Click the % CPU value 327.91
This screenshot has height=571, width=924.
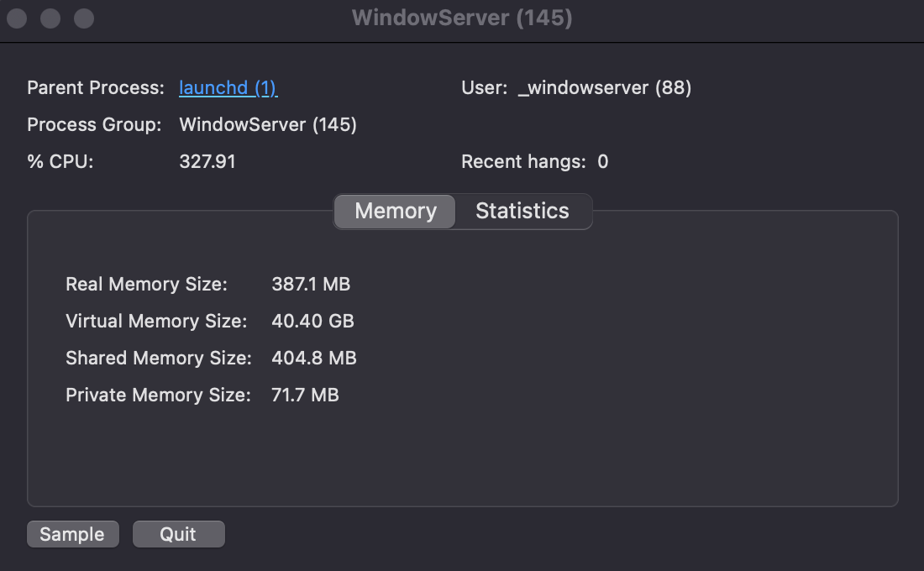click(x=207, y=161)
